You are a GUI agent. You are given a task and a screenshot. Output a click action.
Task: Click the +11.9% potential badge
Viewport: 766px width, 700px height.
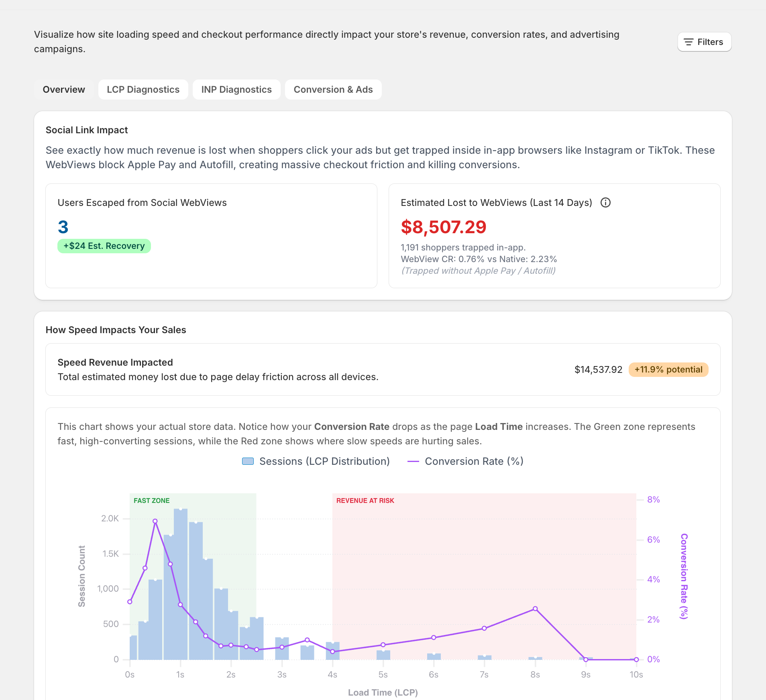(x=668, y=370)
